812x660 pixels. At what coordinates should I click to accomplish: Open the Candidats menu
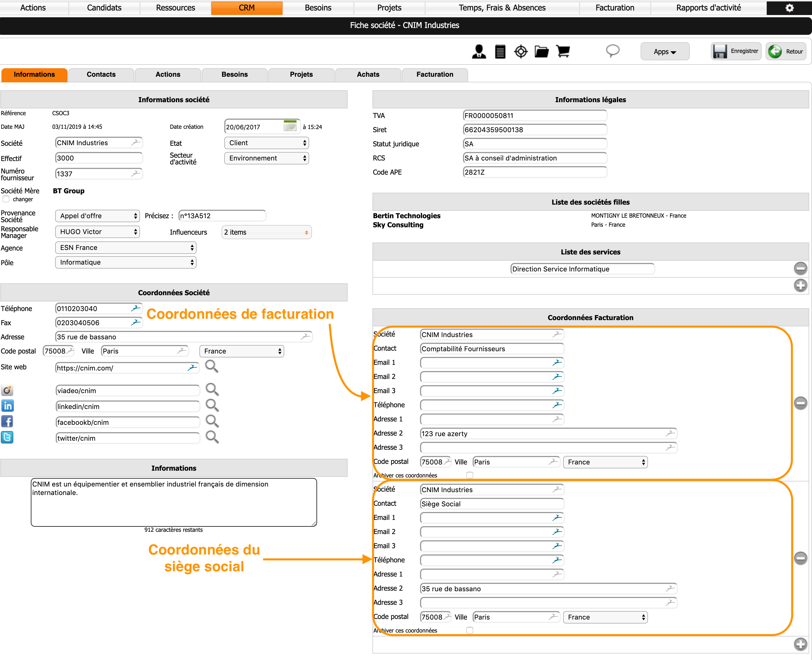click(x=104, y=8)
